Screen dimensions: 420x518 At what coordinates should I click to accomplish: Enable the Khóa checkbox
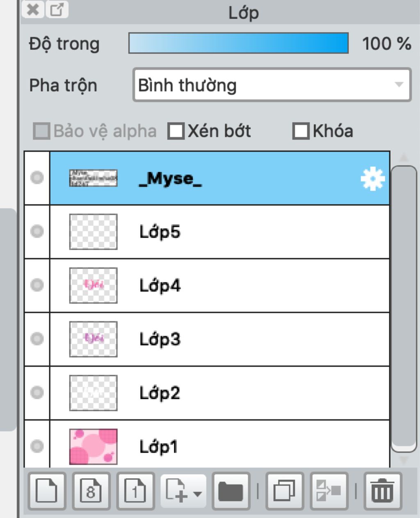301,131
